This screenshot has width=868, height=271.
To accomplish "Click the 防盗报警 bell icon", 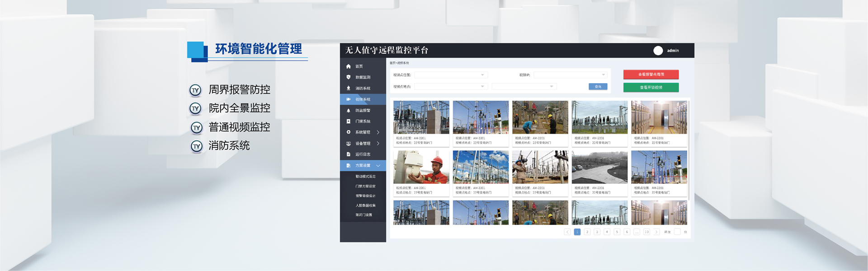I will coord(348,111).
